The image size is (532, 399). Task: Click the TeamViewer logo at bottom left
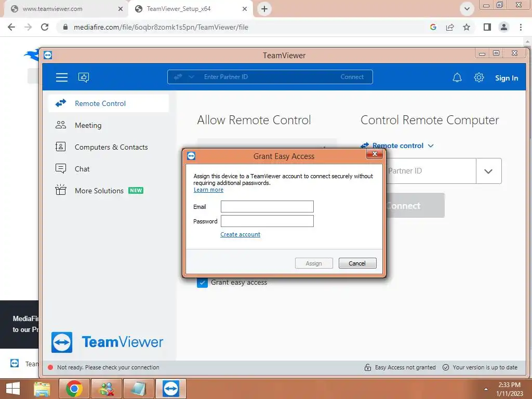[107, 342]
